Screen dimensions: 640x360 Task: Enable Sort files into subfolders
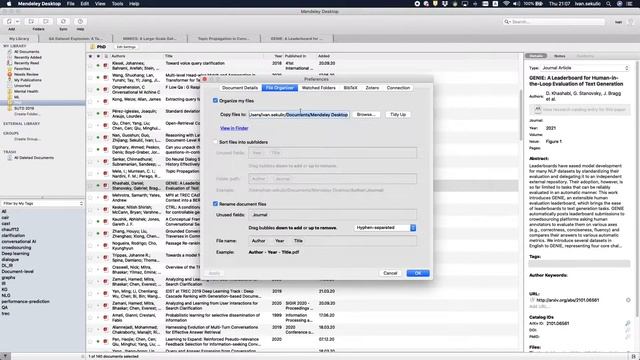tap(215, 142)
